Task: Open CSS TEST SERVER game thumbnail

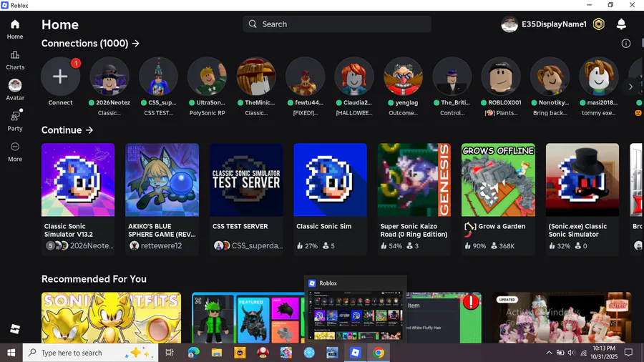Action: coord(246,180)
